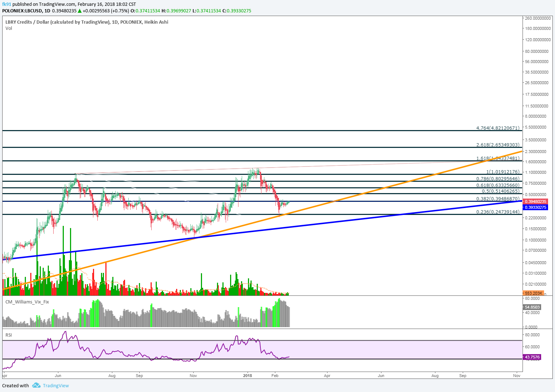Click the 11.50000000 price axis label

(536, 106)
